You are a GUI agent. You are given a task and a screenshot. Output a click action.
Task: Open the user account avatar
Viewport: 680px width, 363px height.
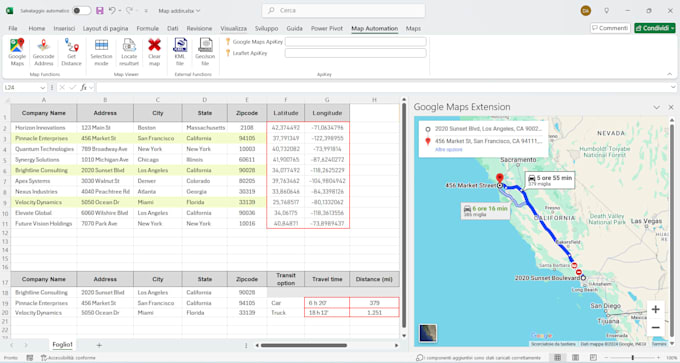(585, 10)
